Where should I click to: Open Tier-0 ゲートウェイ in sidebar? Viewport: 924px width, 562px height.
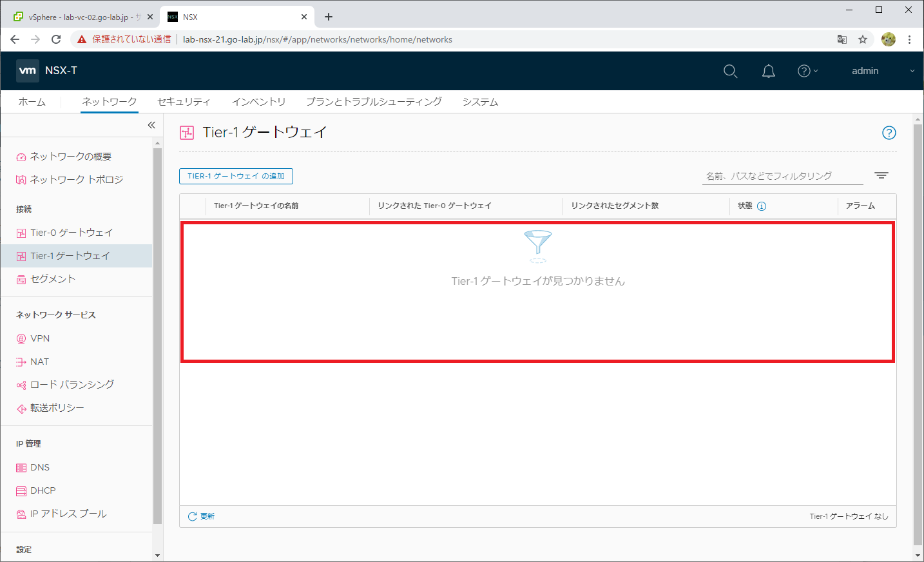(x=72, y=233)
